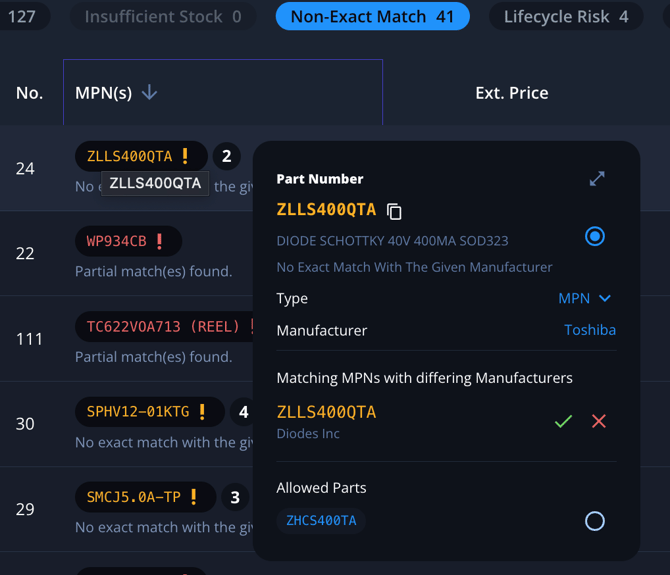Open the Type MPN dropdown
This screenshot has width=670, height=575.
pyautogui.click(x=585, y=298)
